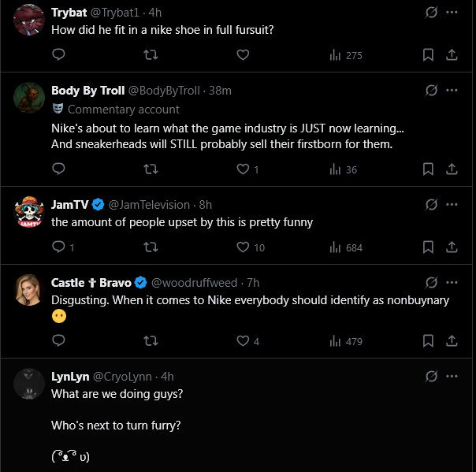Open more options menu on Trybat's tweet
The image size is (476, 472).
(x=452, y=13)
